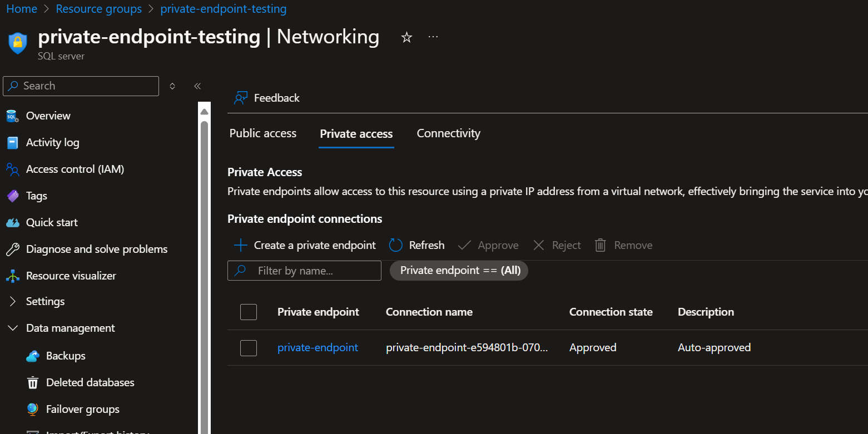Click the Access control people icon
This screenshot has width=868, height=434.
(12, 169)
